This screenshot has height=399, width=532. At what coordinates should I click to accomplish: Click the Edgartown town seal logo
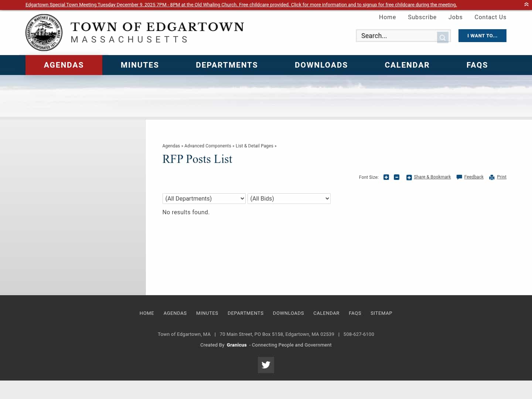click(44, 32)
